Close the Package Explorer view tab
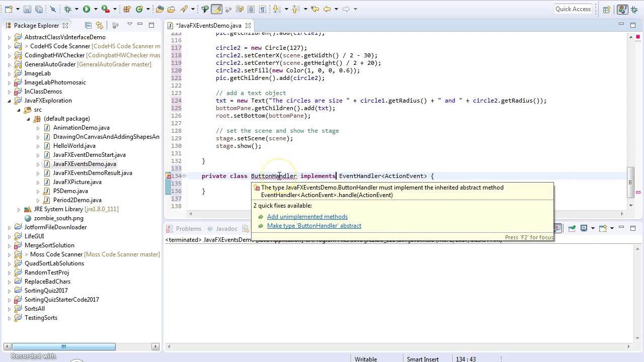 [x=65, y=26]
